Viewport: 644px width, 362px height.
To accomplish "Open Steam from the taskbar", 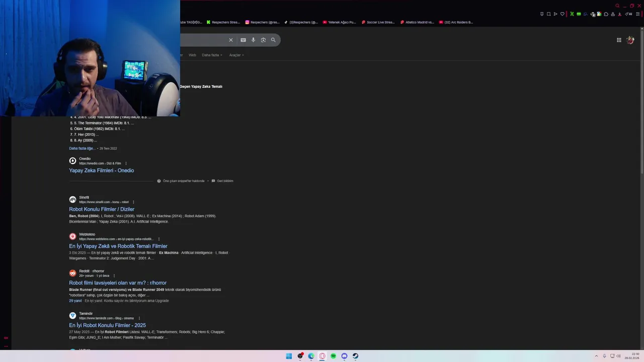I will pos(355,356).
